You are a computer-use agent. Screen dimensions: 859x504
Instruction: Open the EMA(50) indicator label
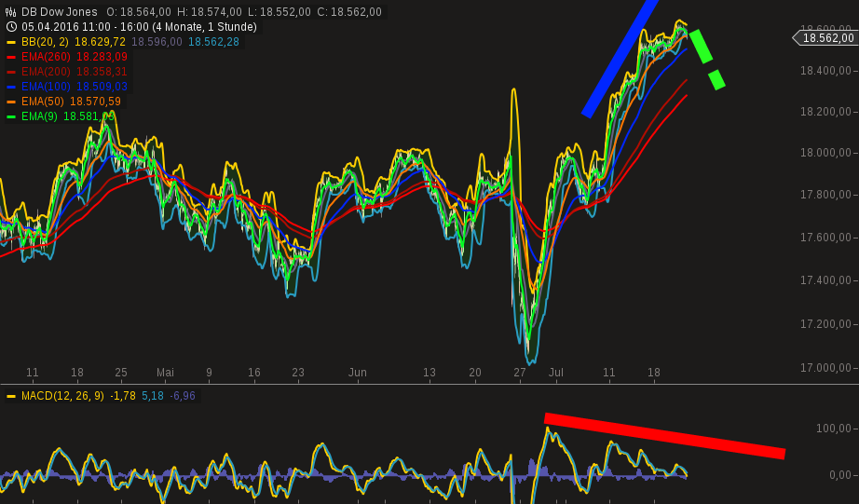click(x=43, y=102)
